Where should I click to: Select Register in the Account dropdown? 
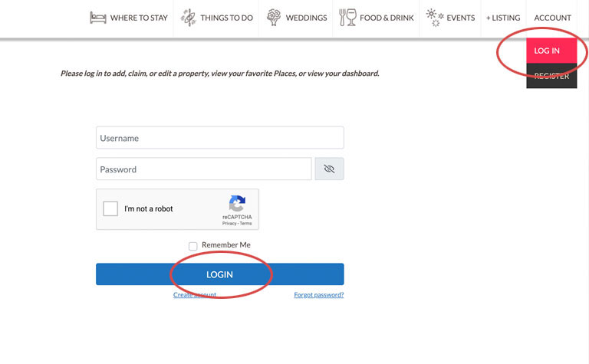(x=551, y=76)
